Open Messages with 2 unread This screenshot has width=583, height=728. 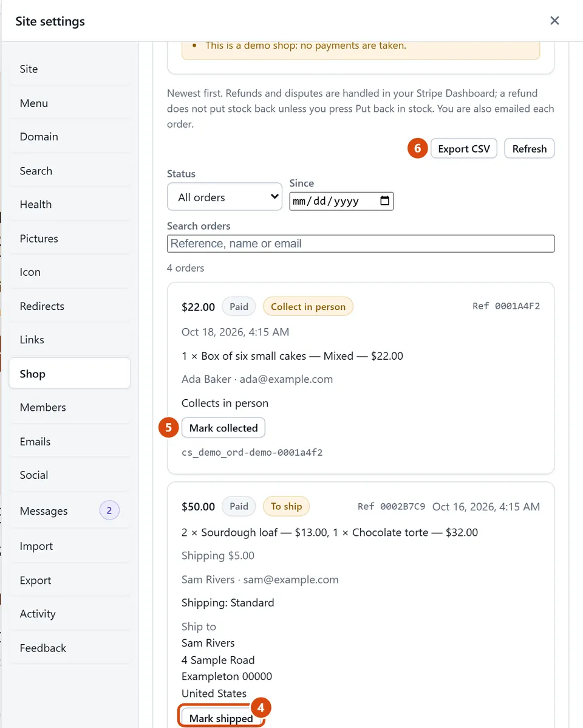tap(70, 510)
